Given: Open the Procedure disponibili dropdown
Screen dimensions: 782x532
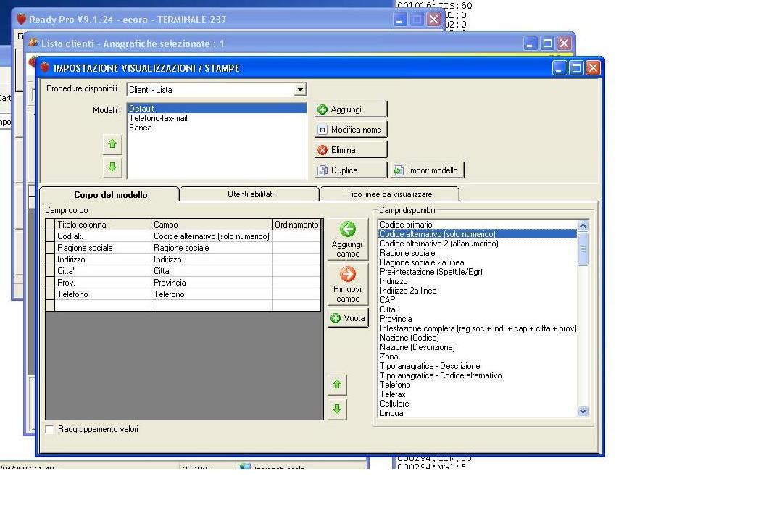Looking at the screenshot, I should pyautogui.click(x=300, y=90).
